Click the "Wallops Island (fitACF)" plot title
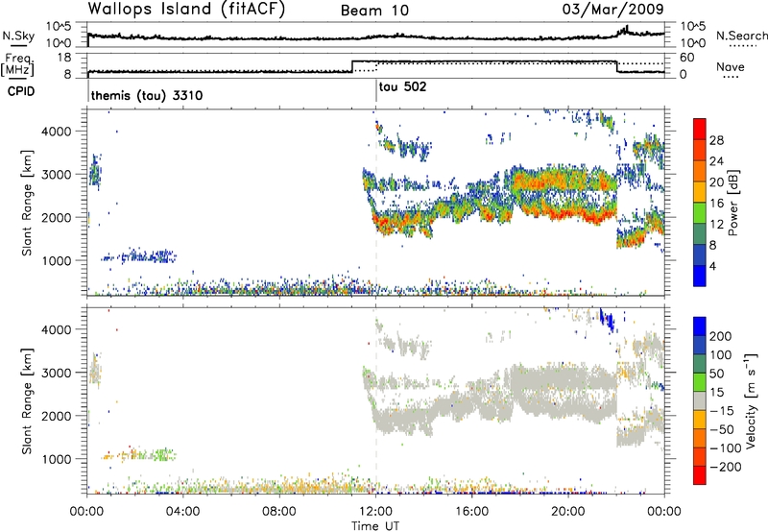Viewport: 768px width, 532px height. (x=186, y=10)
